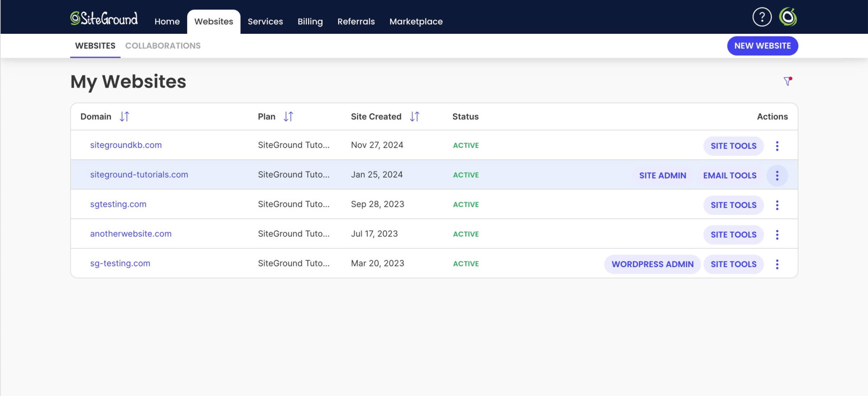868x396 pixels.
Task: Click the Actions column header
Action: 773,117
